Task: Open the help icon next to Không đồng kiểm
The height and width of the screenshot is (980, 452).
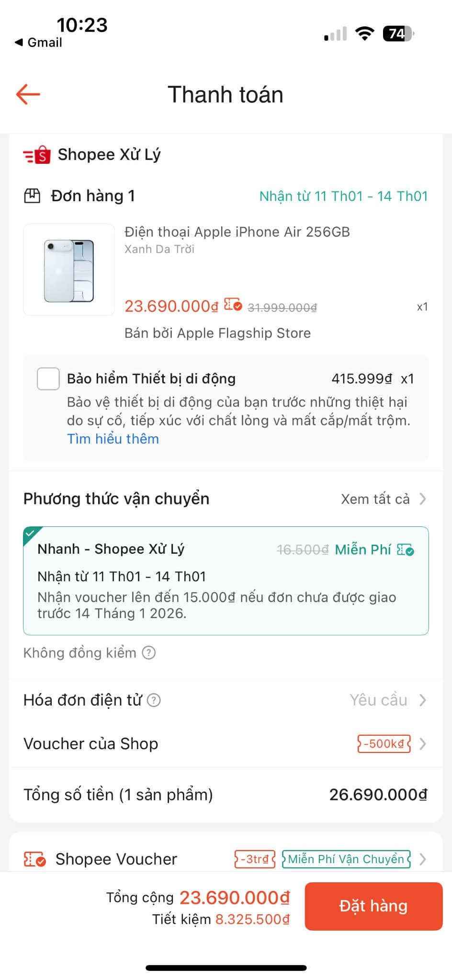Action: tap(149, 652)
